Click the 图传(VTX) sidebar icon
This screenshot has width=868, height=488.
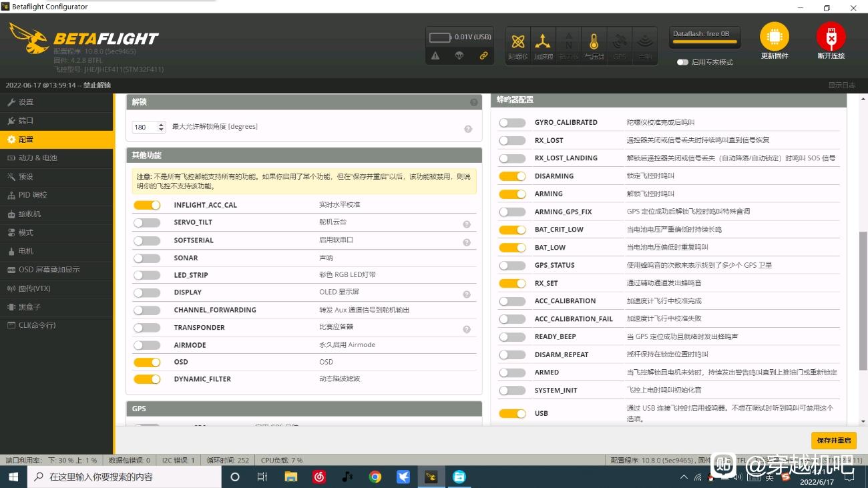11,288
